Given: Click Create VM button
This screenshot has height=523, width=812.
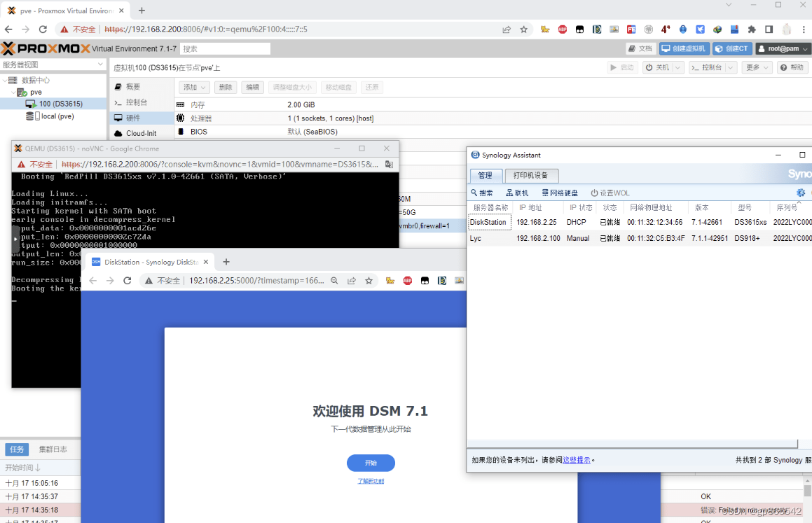Looking at the screenshot, I should click(684, 48).
